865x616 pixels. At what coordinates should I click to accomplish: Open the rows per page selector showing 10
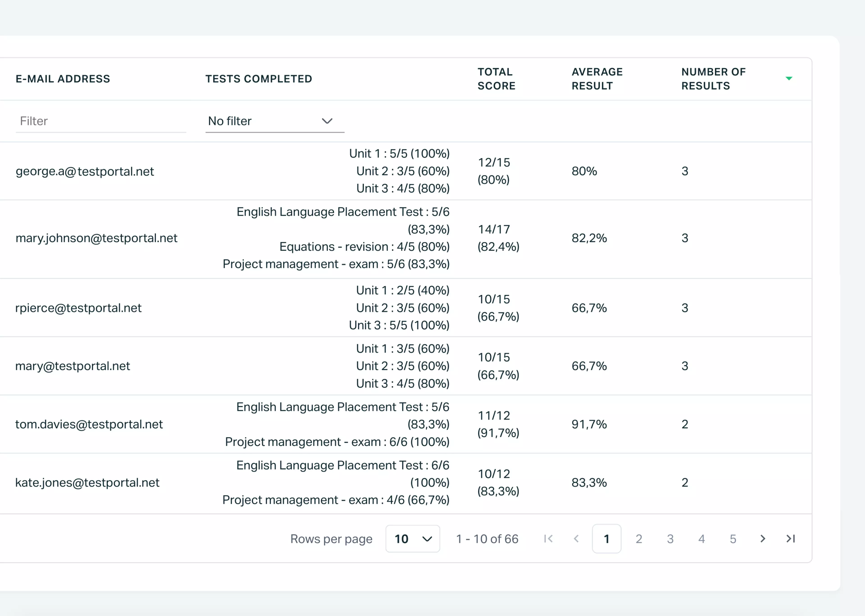[413, 539]
